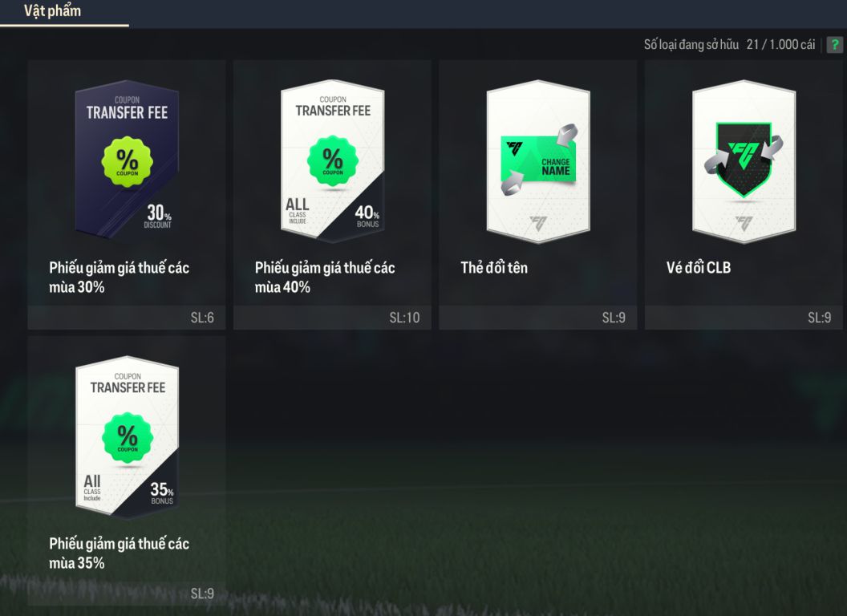Click label Phiếu giảm giá thuế các mùa 35%
This screenshot has height=616, width=847.
pyautogui.click(x=119, y=553)
